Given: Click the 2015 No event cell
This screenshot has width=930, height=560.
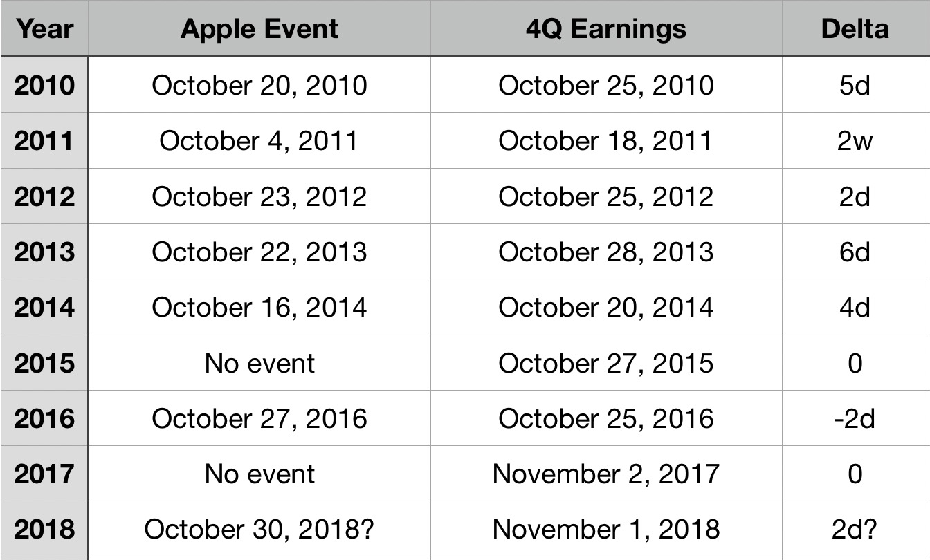Looking at the screenshot, I should (x=259, y=363).
